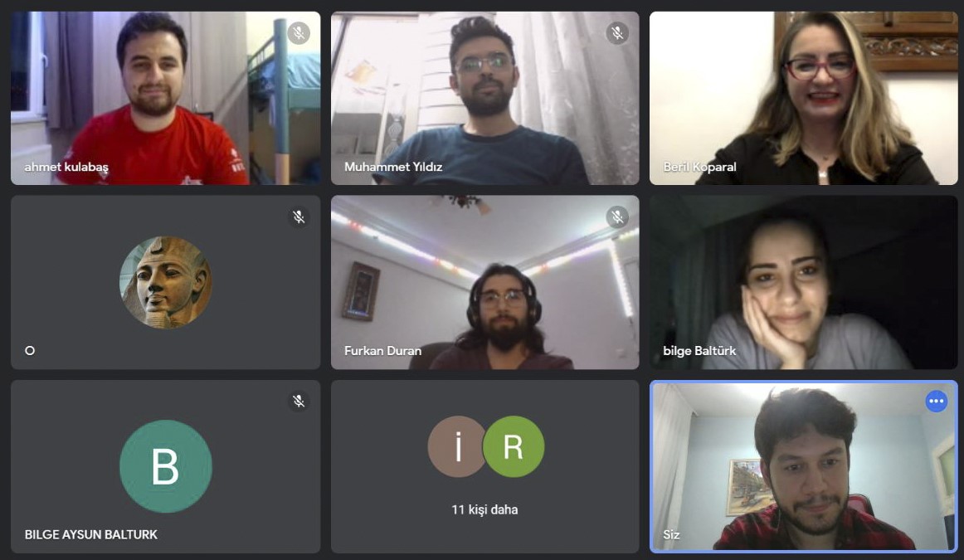The image size is (964, 560).
Task: Open three-dot options on your own tile
Action: pyautogui.click(x=937, y=401)
